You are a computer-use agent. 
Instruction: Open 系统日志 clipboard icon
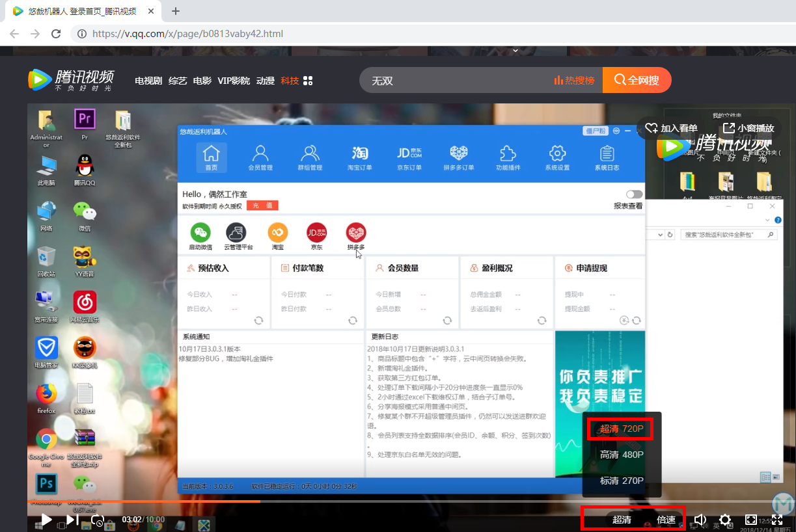607,157
